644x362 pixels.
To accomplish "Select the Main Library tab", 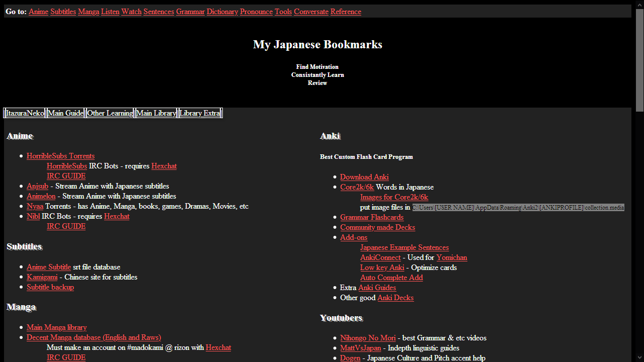I will (x=156, y=113).
